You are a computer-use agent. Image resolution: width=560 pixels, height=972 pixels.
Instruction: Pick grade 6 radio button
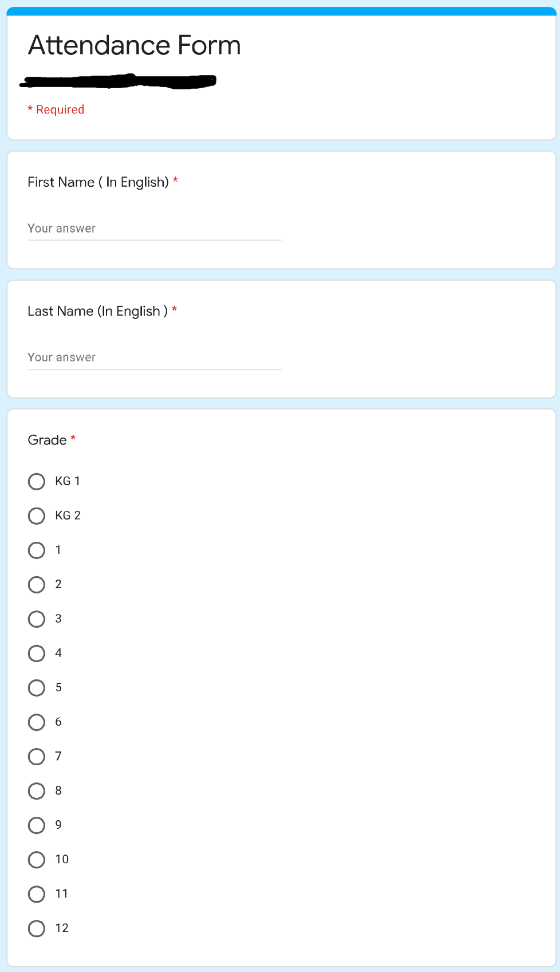point(37,722)
